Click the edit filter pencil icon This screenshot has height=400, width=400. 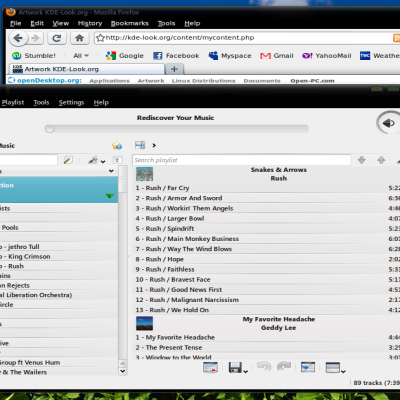pos(68,160)
